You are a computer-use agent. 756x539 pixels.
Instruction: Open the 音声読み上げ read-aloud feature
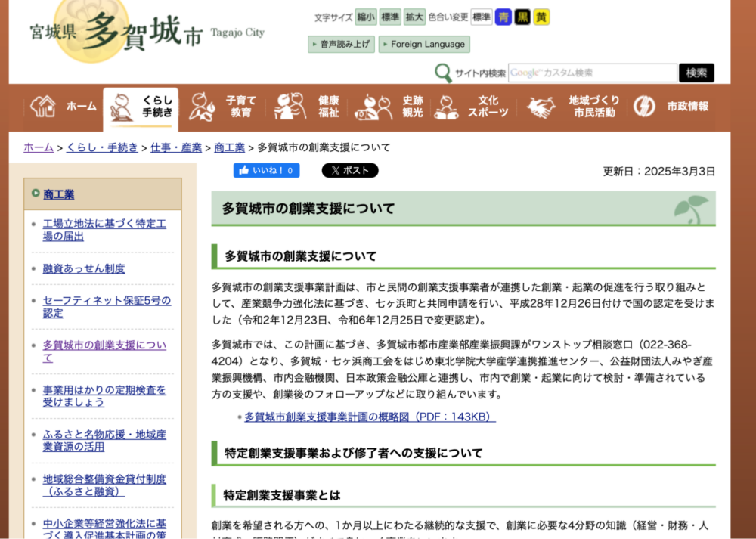click(x=342, y=45)
